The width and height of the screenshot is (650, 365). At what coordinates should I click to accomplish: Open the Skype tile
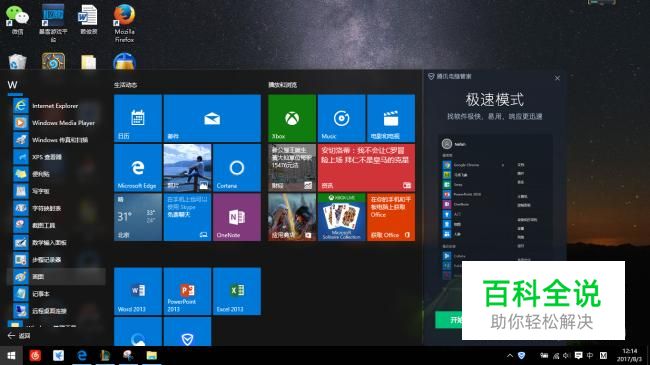coord(187,217)
